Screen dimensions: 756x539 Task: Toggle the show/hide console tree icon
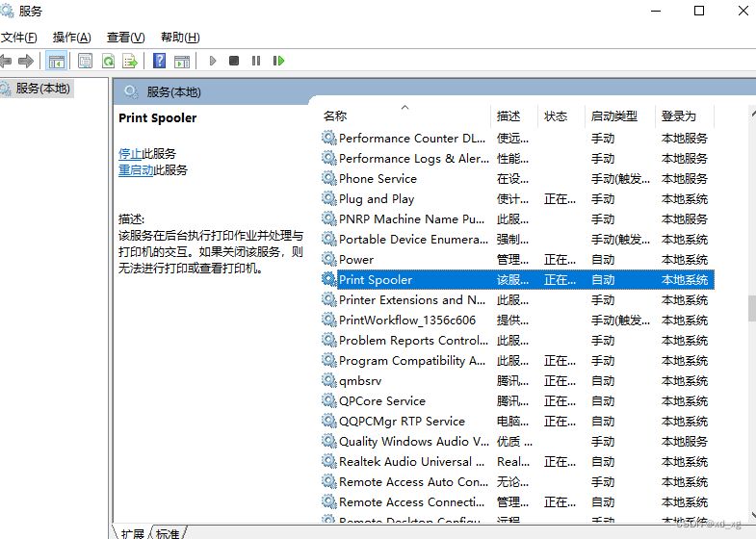56,62
